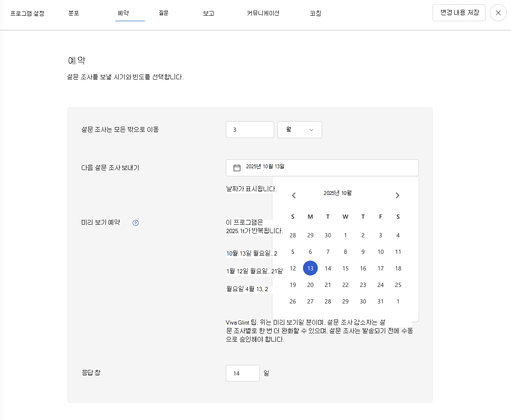
Task: Go to next month with right arrow
Action: tap(397, 195)
